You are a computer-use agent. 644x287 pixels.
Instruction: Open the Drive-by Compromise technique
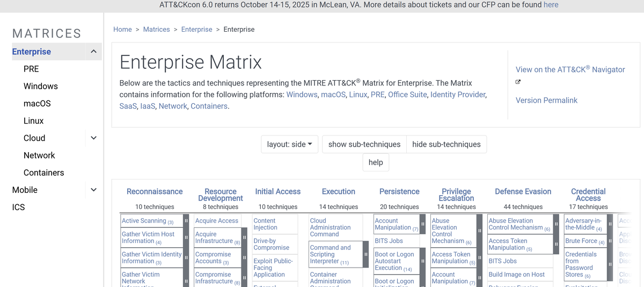point(272,245)
